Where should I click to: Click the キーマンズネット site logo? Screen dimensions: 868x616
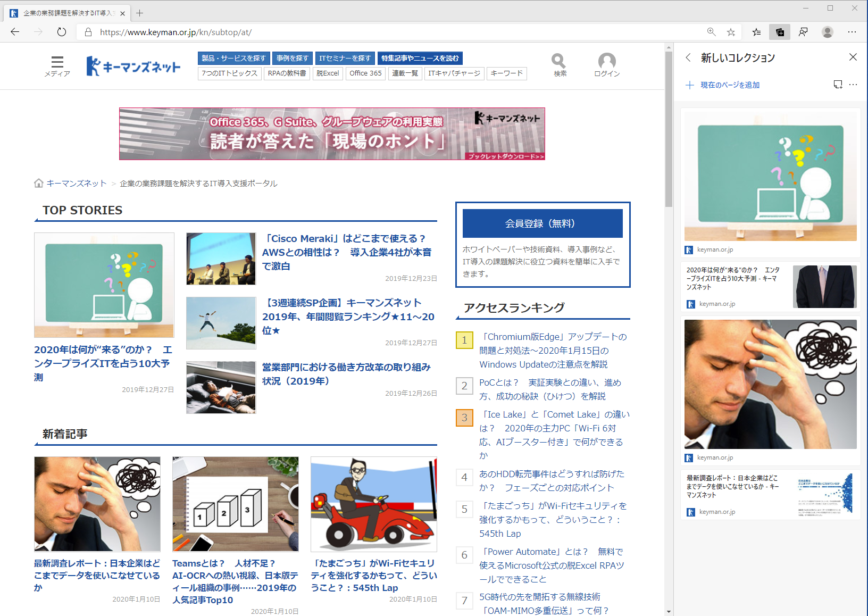tap(133, 66)
